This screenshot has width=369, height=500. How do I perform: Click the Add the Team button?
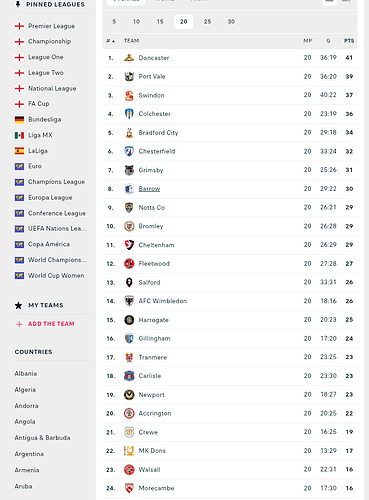[x=51, y=324]
